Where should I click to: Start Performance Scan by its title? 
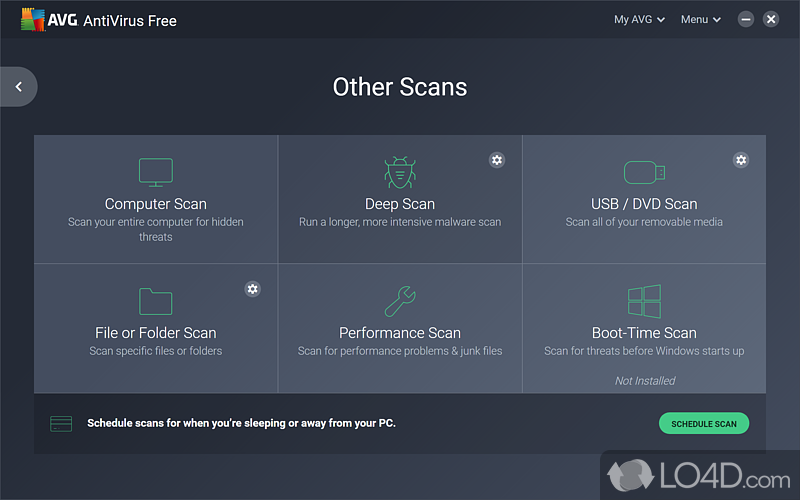400,333
